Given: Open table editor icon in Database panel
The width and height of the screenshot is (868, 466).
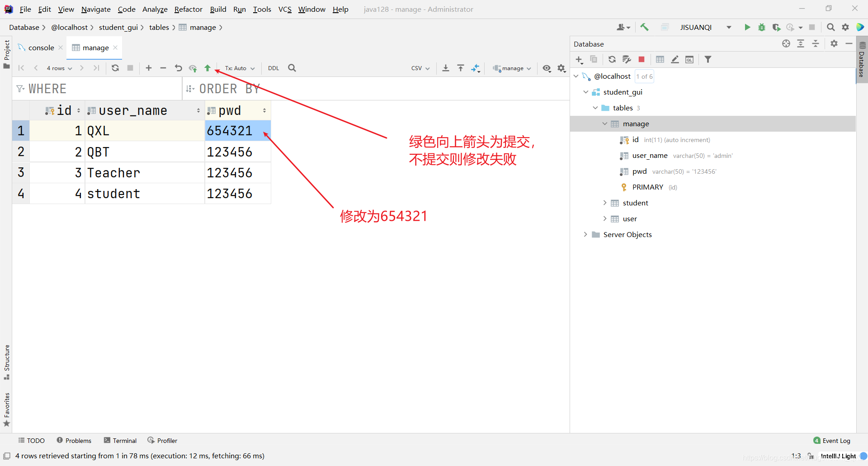Looking at the screenshot, I should 660,60.
